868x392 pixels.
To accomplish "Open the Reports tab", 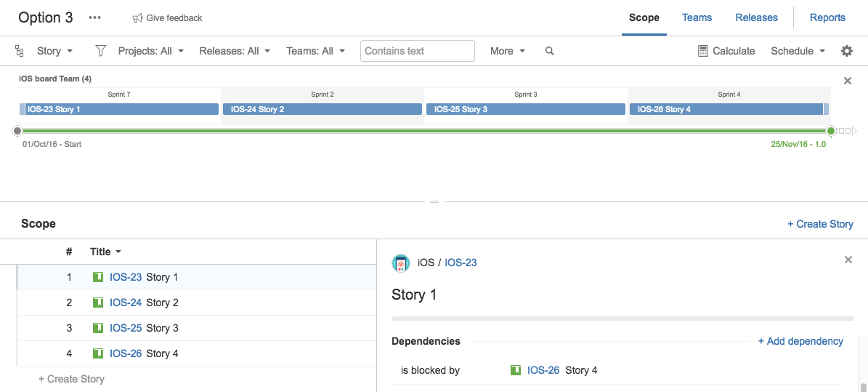I will click(x=827, y=17).
